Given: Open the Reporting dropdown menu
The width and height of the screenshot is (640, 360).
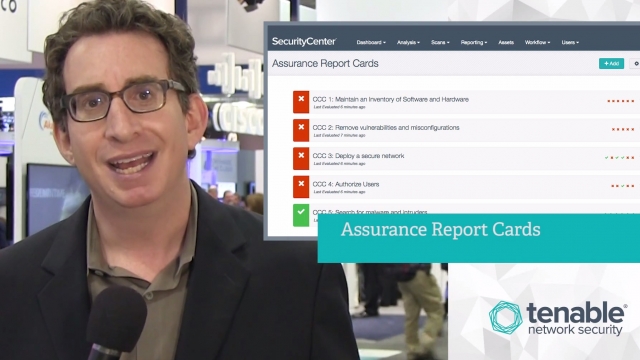Looking at the screenshot, I should [473, 42].
